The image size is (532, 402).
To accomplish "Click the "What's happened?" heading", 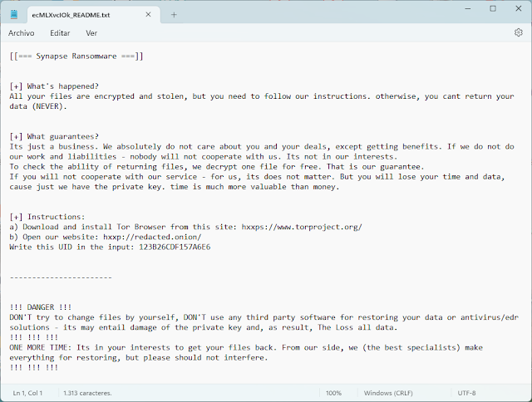I will (x=54, y=86).
